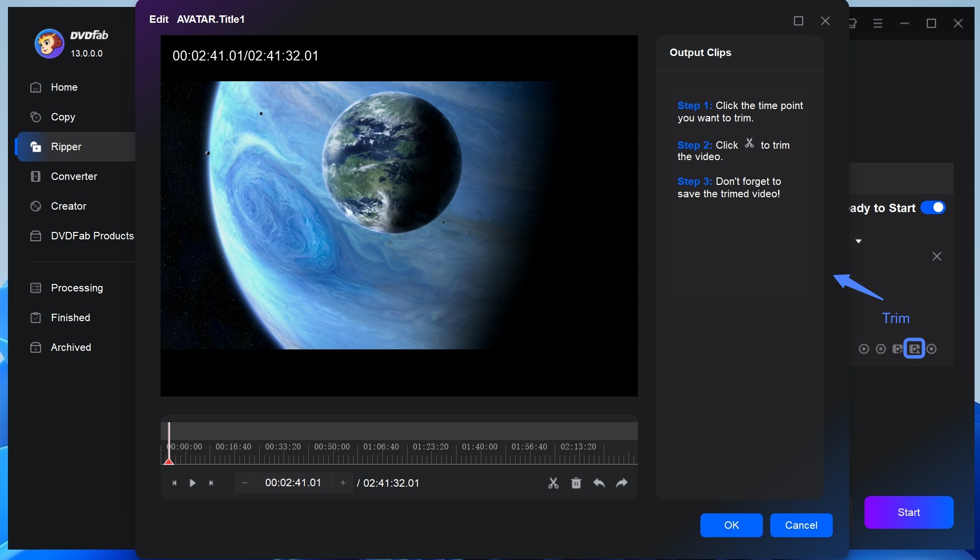Click the 00:02:41.01/02:41:32.01 overlay timestamp
Image resolution: width=980 pixels, height=560 pixels.
[245, 56]
